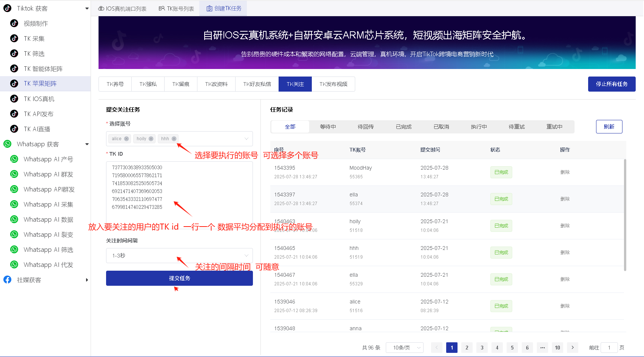Open TK AI直播 sidebar item
644x357 pixels.
[x=38, y=129]
